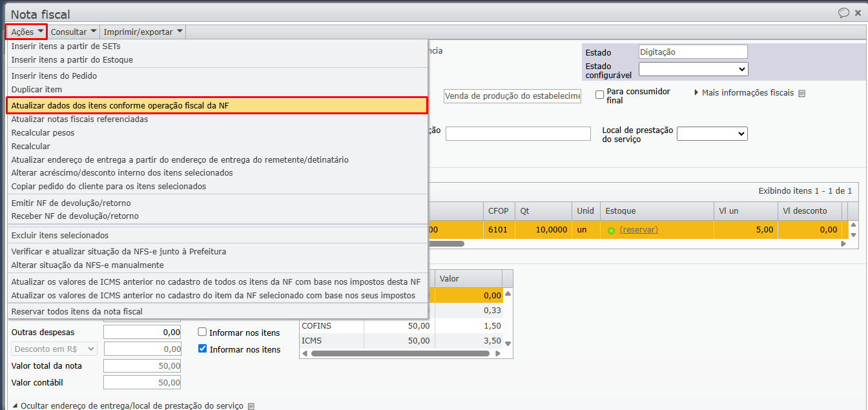The image size is (868, 410).
Task: Open the Ações dropdown menu
Action: click(x=27, y=31)
